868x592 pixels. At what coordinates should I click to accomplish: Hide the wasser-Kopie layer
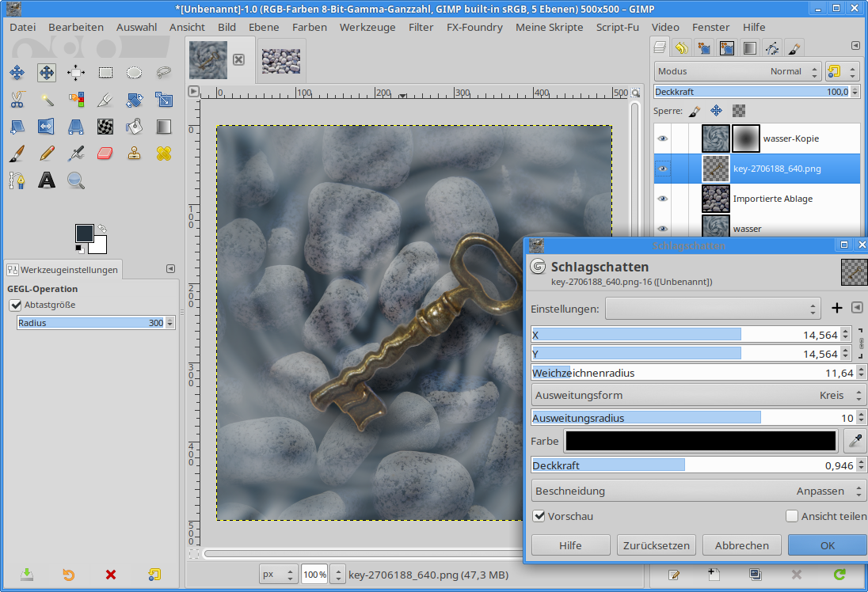(662, 139)
